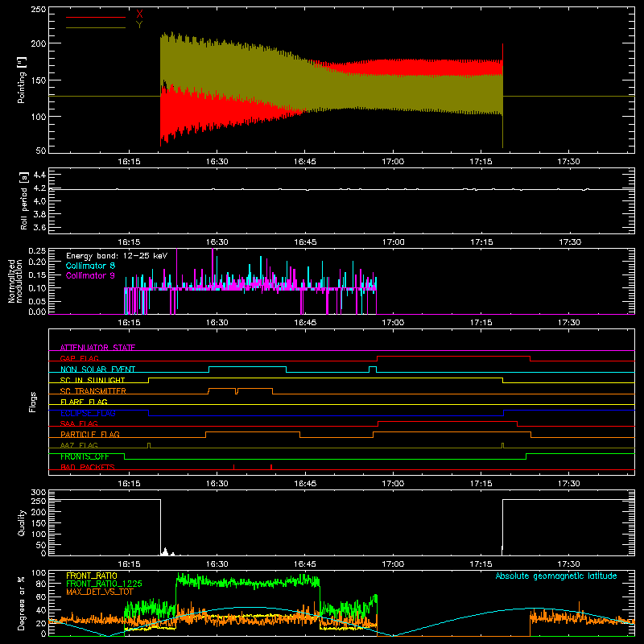The width and height of the screenshot is (644, 644).
Task: Click the '0.25' tick on modulation axis
Action: (x=37, y=250)
